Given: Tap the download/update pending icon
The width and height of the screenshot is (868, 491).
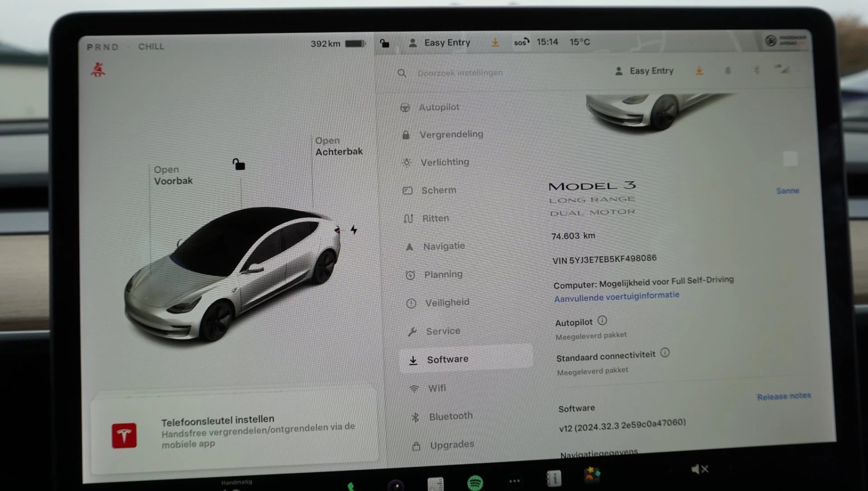Looking at the screenshot, I should pyautogui.click(x=496, y=42).
